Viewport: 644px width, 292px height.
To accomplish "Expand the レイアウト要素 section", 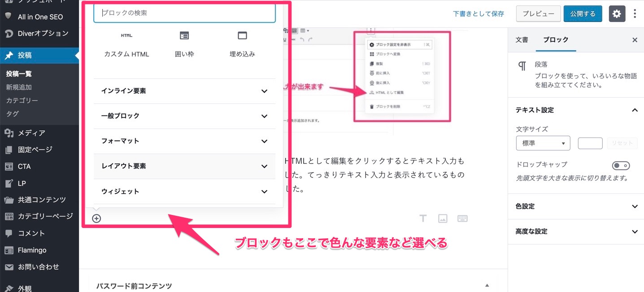I will click(x=184, y=166).
